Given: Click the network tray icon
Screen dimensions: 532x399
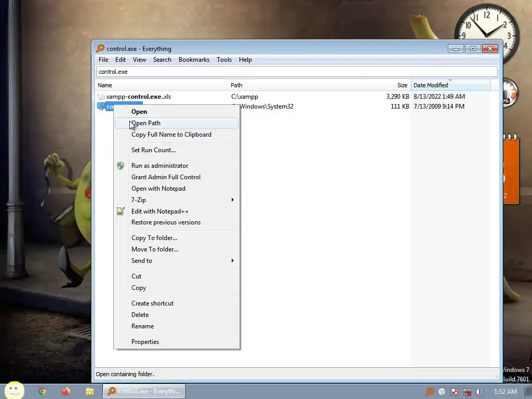Looking at the screenshot, I should 467,392.
